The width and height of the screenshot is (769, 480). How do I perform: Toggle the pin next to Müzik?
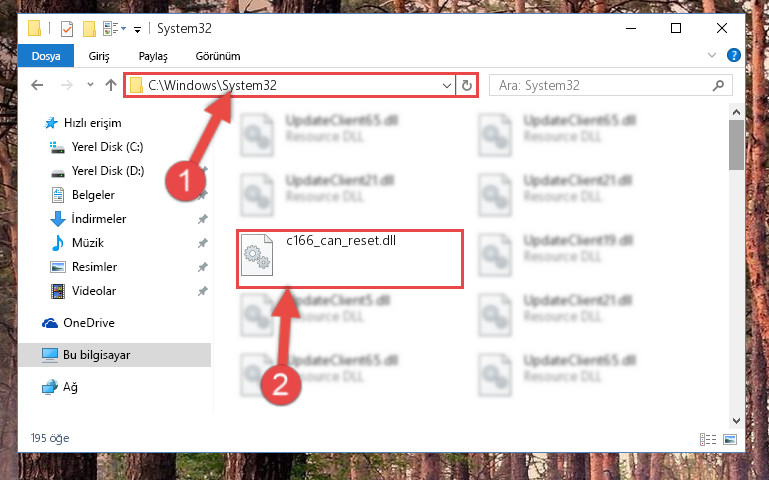click(203, 243)
